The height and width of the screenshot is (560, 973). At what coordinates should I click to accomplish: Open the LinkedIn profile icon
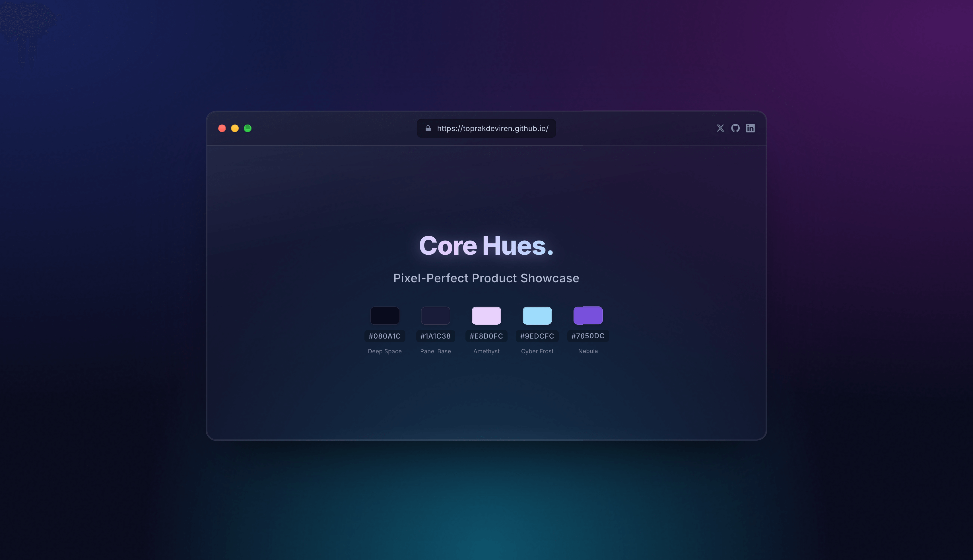(750, 128)
